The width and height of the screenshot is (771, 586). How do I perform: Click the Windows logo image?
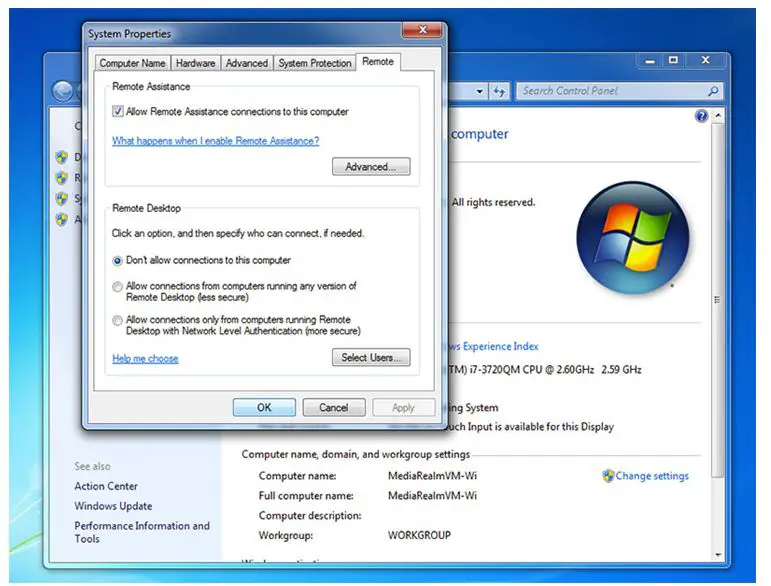pos(633,237)
